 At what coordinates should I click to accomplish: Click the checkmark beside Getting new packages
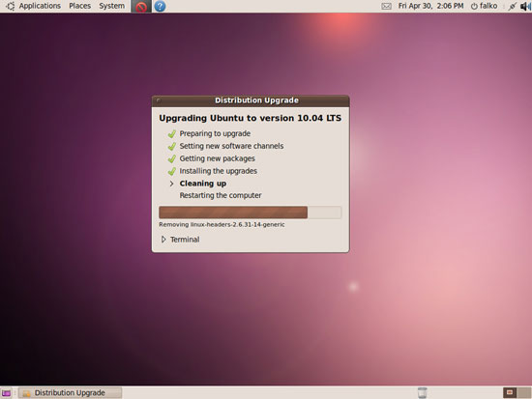point(171,159)
